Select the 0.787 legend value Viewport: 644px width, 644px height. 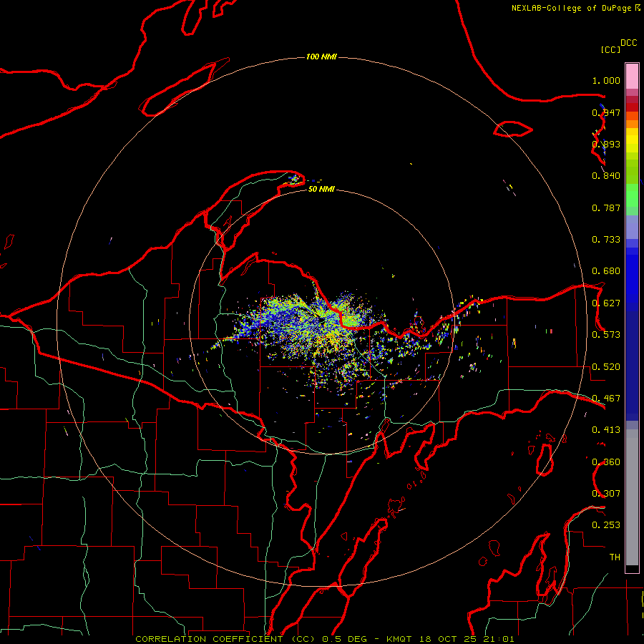tap(606, 208)
